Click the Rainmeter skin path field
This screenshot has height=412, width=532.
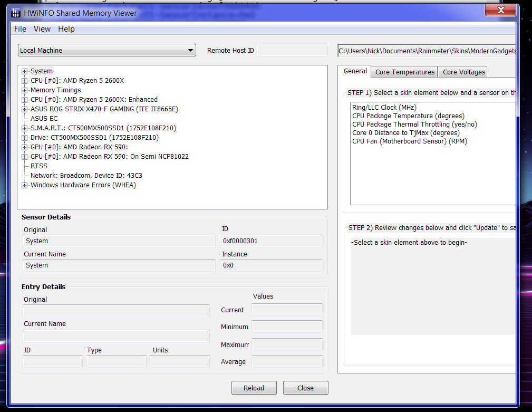coord(427,51)
